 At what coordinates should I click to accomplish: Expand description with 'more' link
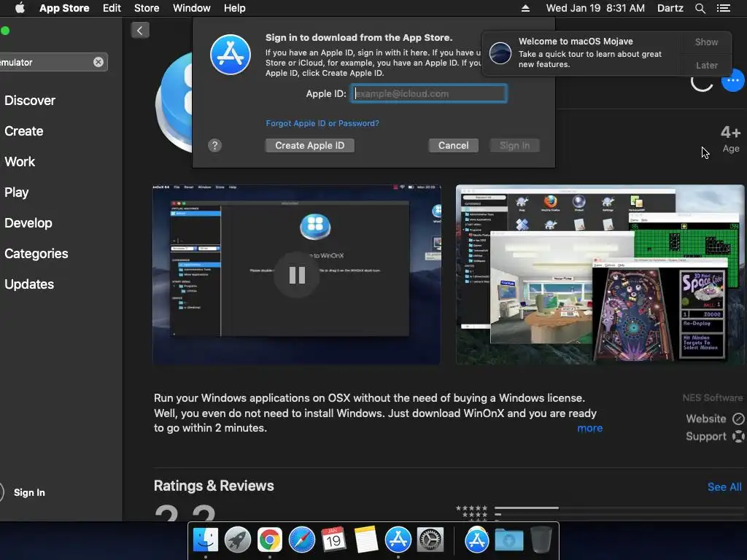589,428
